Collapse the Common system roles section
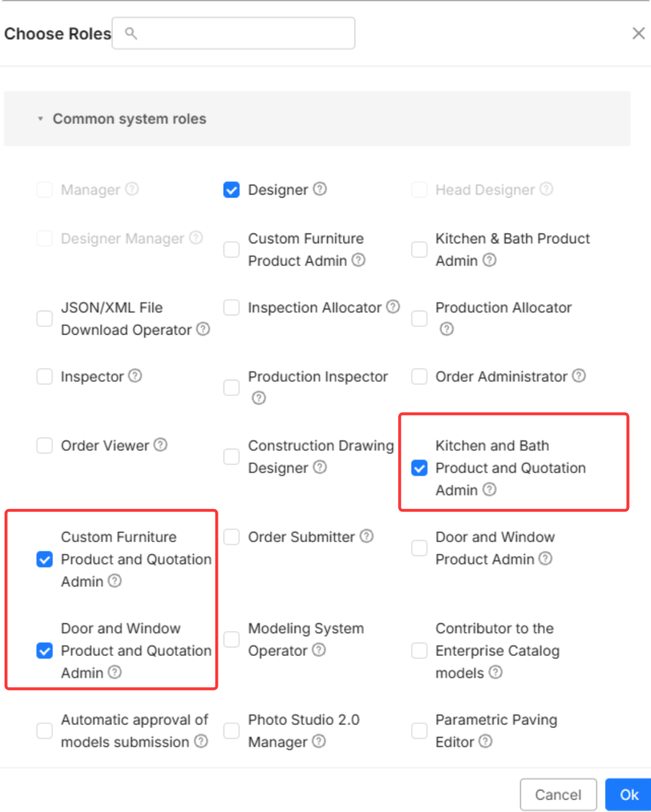651x812 pixels. click(x=40, y=119)
